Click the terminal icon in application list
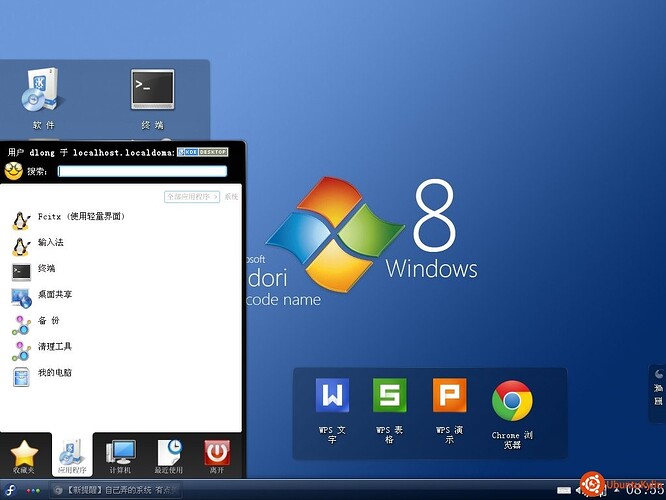The height and width of the screenshot is (500, 666). [x=21, y=272]
